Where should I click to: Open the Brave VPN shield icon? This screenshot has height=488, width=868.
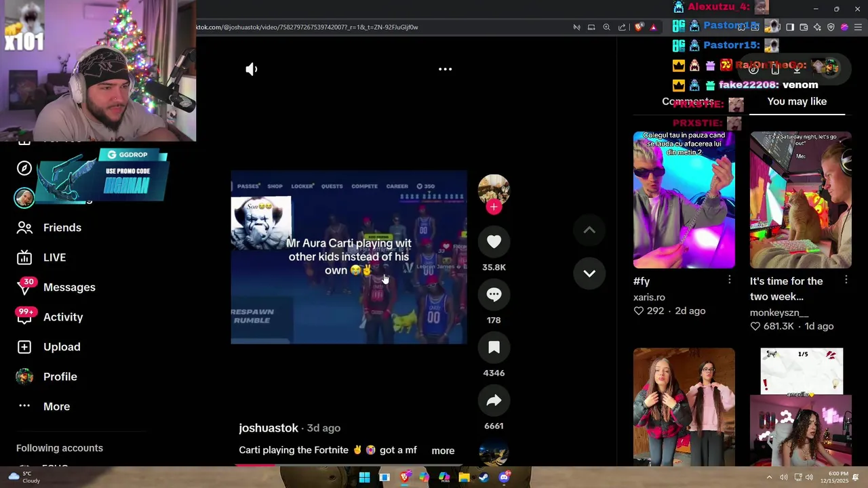[x=831, y=27]
